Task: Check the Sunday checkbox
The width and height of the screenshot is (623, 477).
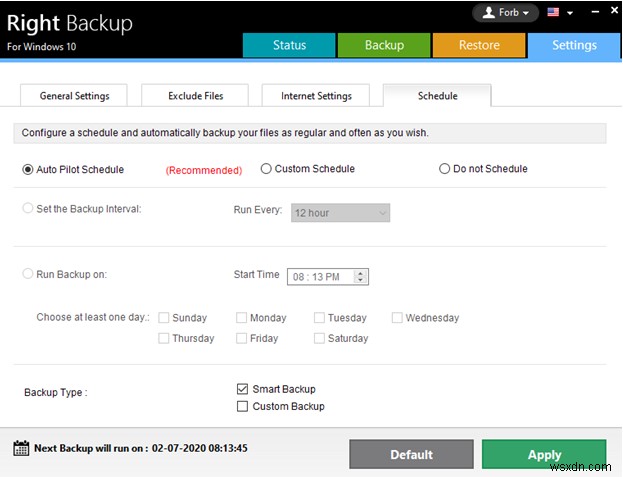Action: [163, 318]
